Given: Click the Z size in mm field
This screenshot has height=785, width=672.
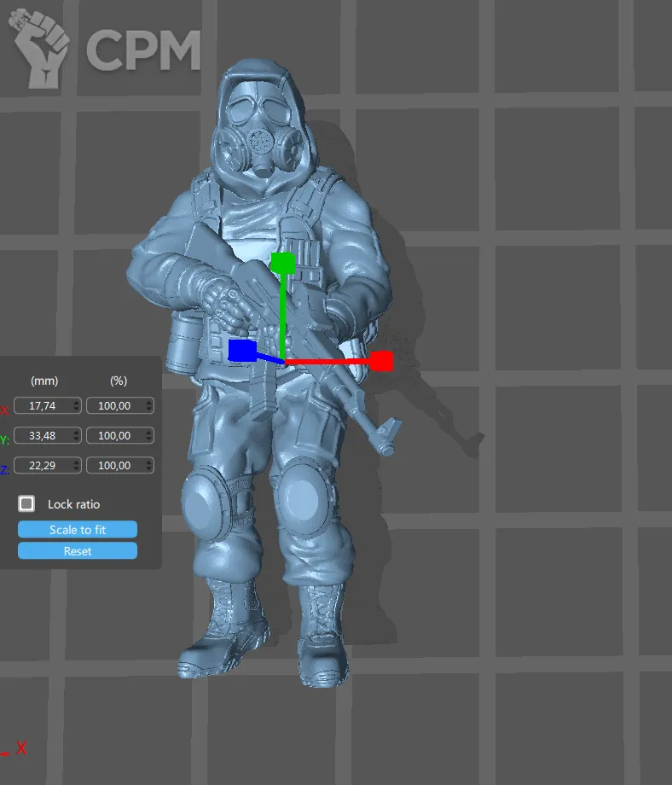Looking at the screenshot, I should 44,466.
